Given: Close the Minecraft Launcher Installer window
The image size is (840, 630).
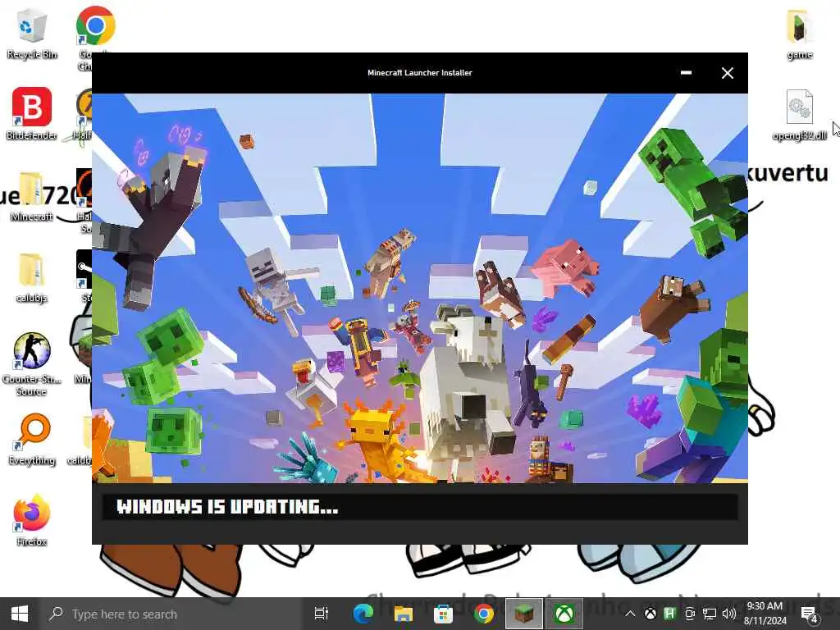Looking at the screenshot, I should coord(727,73).
